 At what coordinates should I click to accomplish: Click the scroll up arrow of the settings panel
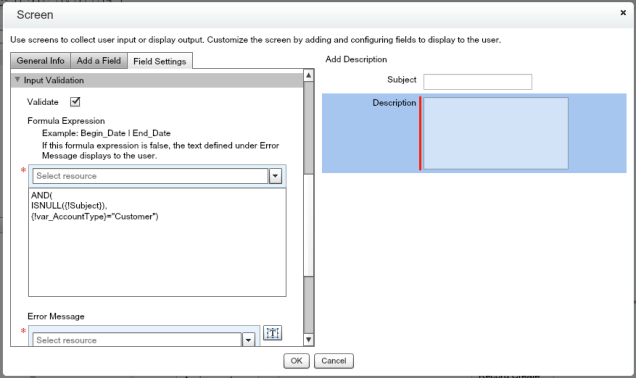click(x=309, y=75)
